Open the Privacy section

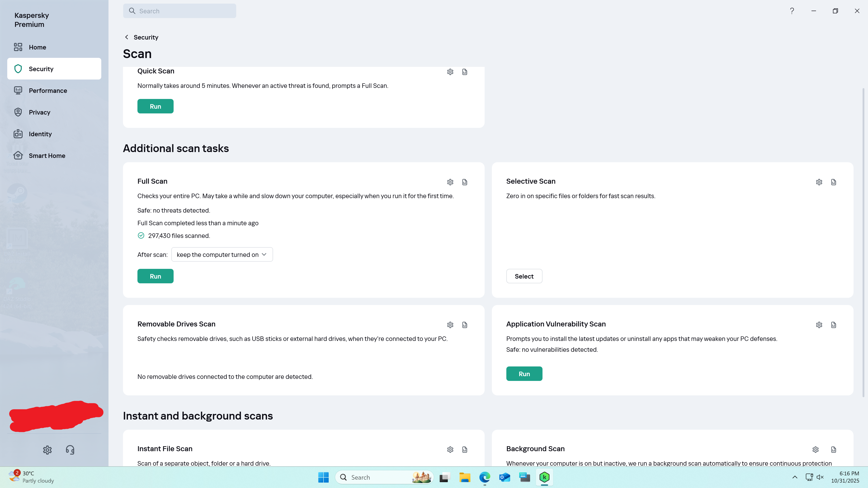pyautogui.click(x=54, y=112)
